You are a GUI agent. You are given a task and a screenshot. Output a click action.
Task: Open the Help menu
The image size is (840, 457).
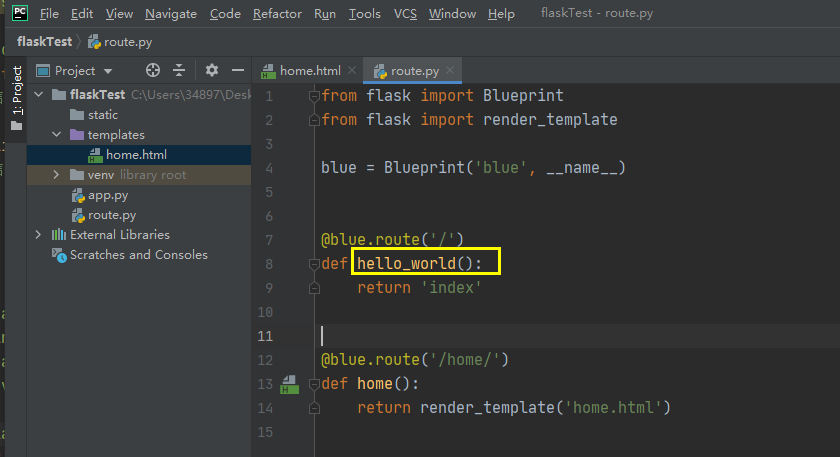point(501,14)
